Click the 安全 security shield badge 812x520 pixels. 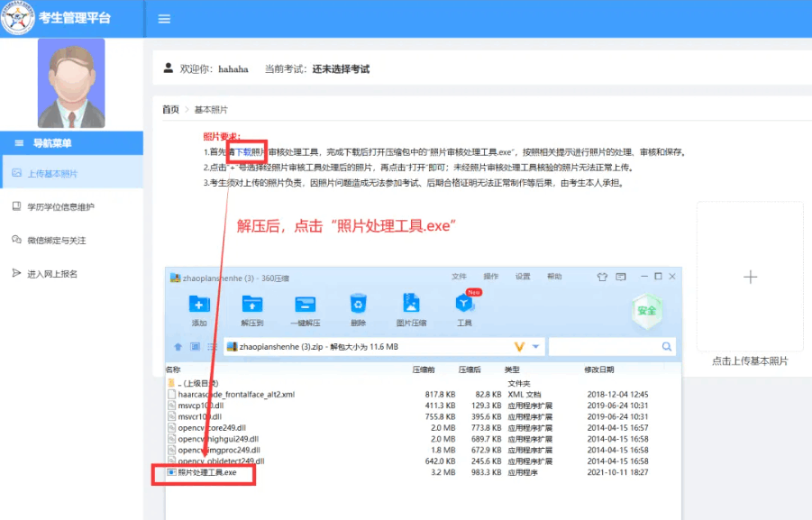tap(646, 309)
